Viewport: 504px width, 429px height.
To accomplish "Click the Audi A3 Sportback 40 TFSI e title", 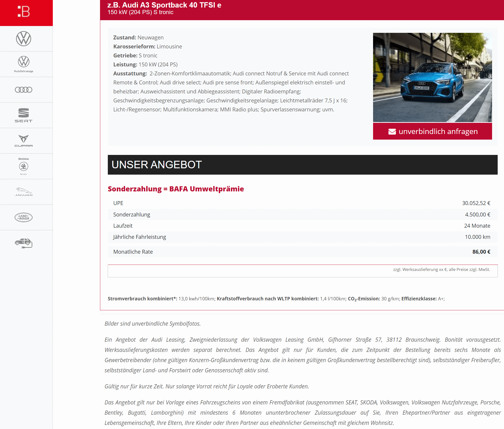I will (164, 5).
